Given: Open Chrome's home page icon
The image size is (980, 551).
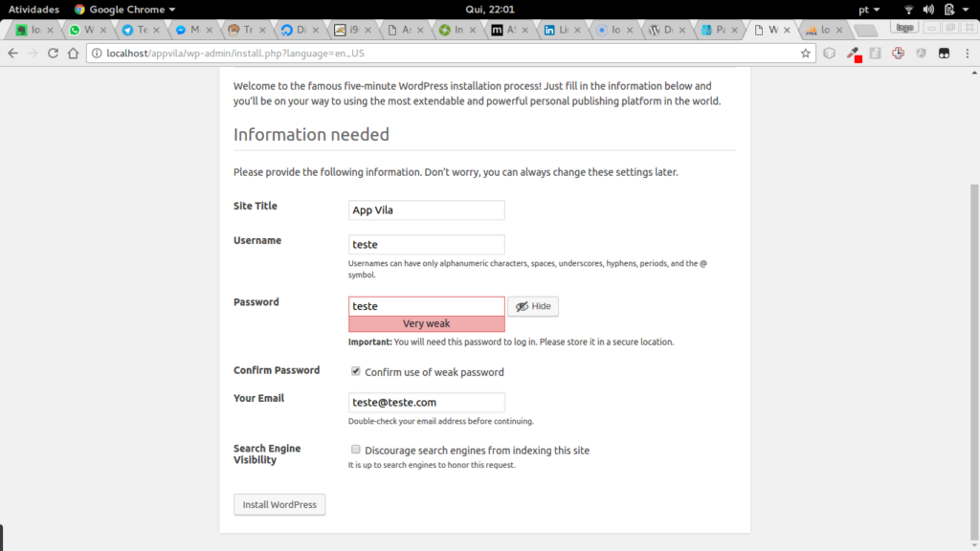Looking at the screenshot, I should 72,54.
